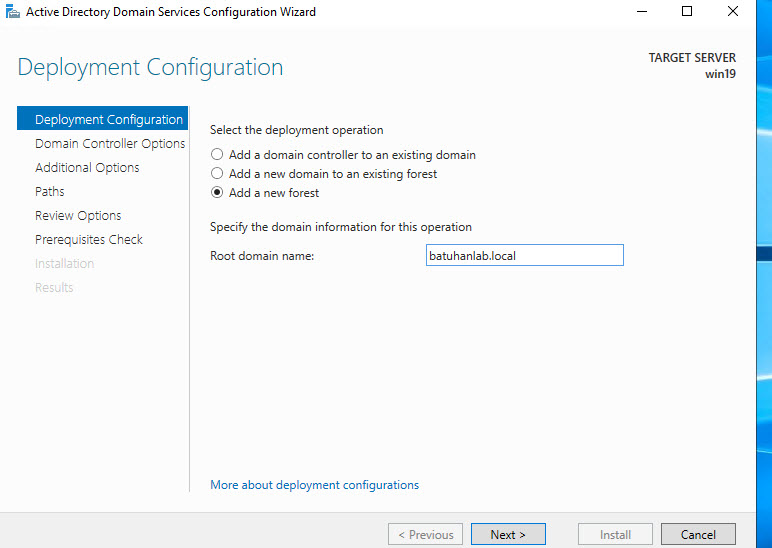Click the Cancel button
The width and height of the screenshot is (772, 548).
pos(698,535)
